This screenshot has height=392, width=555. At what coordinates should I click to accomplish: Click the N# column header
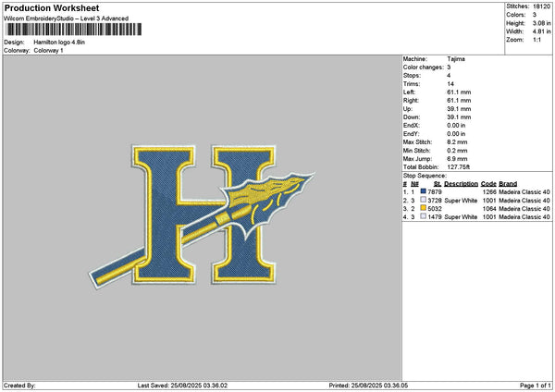click(414, 184)
